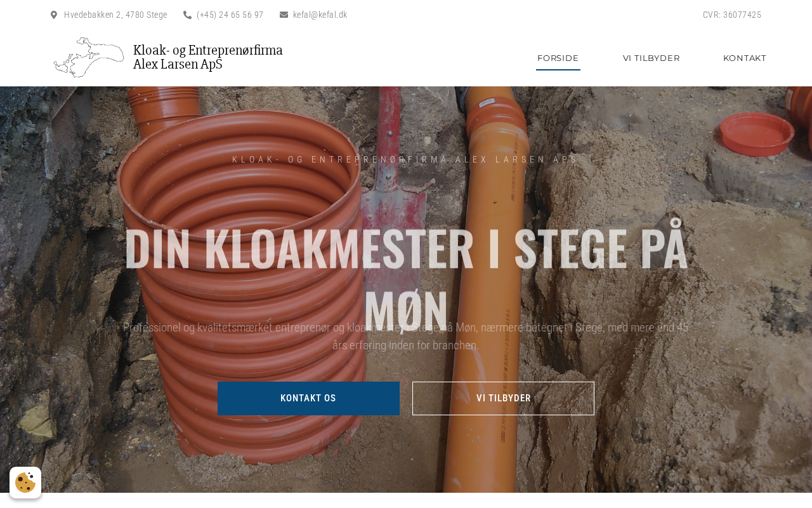Click the blue Kontakt Os button
Screen dimensions: 812x508
[308, 398]
